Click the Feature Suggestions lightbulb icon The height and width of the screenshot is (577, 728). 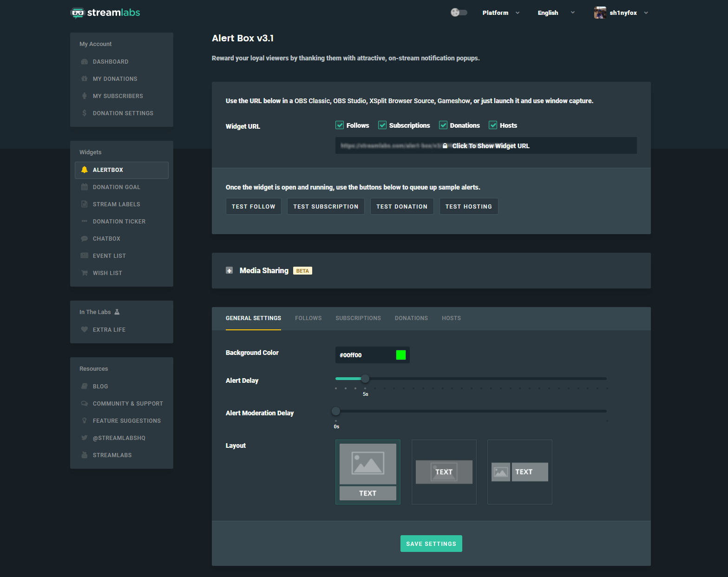pos(85,421)
